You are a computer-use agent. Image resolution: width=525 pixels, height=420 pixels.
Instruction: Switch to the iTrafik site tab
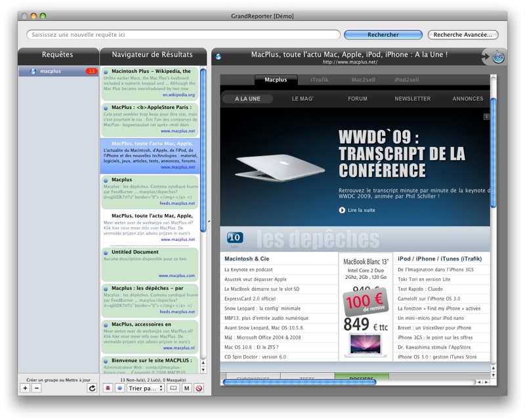(319, 79)
